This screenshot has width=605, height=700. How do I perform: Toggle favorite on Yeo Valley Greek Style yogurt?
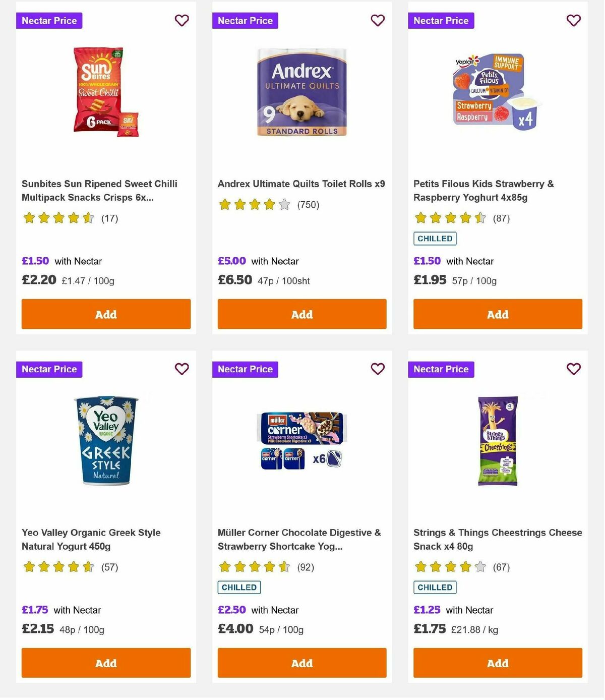[181, 369]
